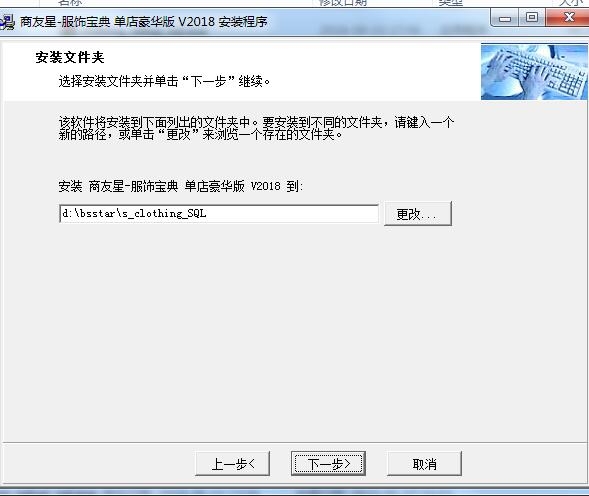Close the 安装程序 window with X

tap(567, 18)
